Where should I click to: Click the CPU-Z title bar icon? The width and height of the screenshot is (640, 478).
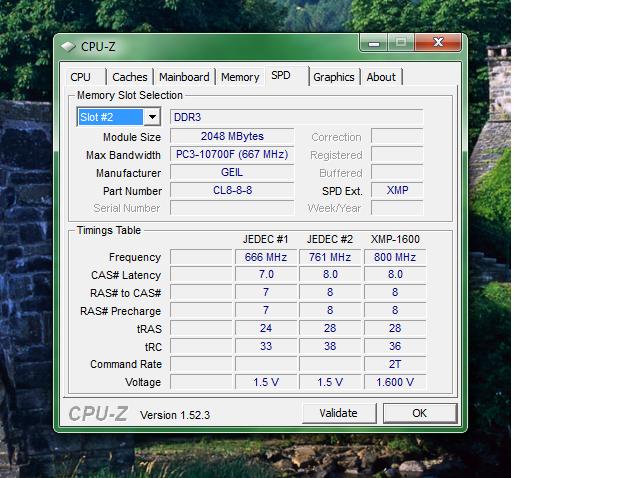point(68,47)
